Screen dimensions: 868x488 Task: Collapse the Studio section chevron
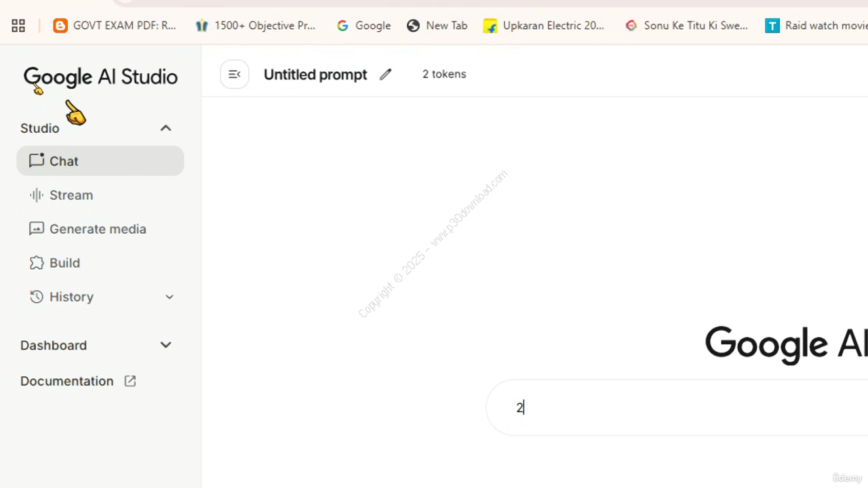point(165,128)
